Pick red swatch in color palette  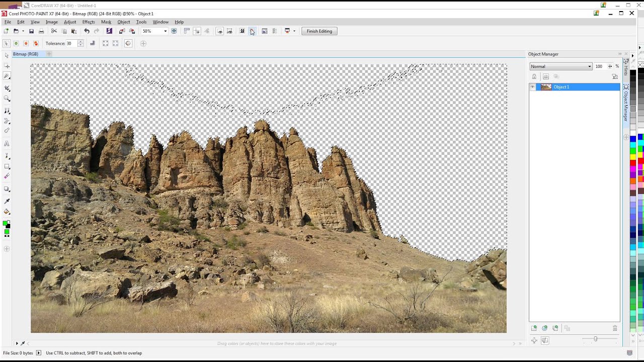(x=633, y=163)
